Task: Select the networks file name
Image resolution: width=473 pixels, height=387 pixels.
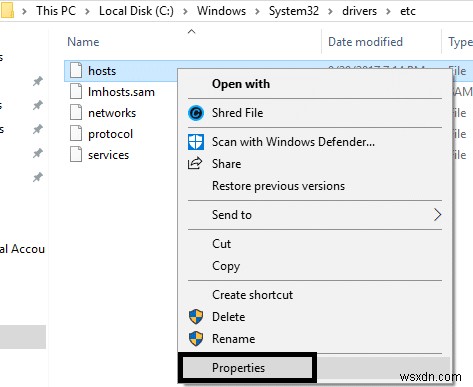Action: [112, 113]
